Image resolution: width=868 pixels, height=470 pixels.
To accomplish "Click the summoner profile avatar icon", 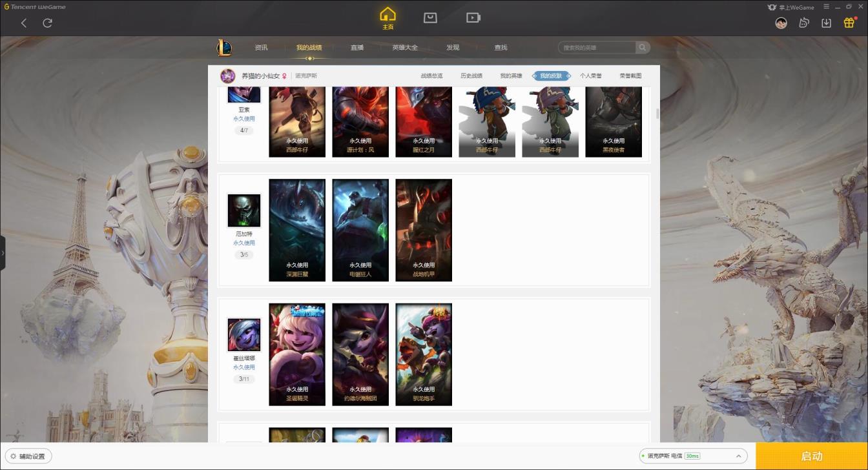I will click(227, 76).
